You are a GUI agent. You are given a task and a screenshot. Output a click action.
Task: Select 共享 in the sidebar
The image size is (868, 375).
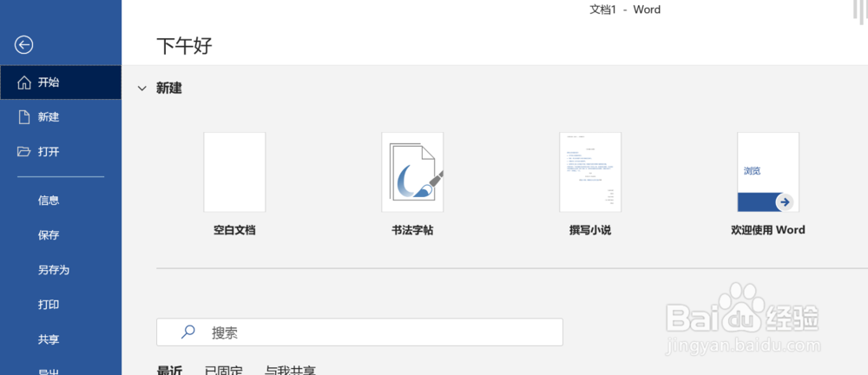(49, 339)
